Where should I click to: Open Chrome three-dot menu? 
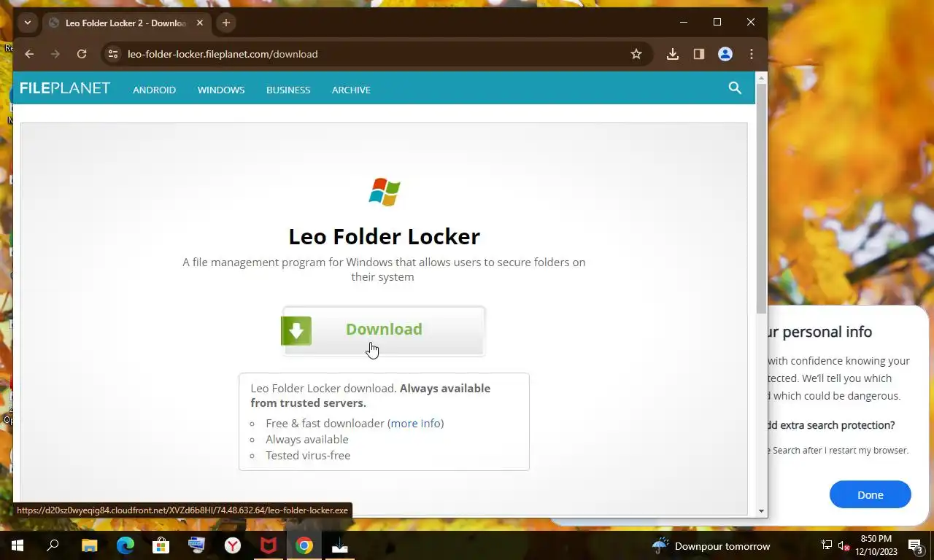coord(752,54)
